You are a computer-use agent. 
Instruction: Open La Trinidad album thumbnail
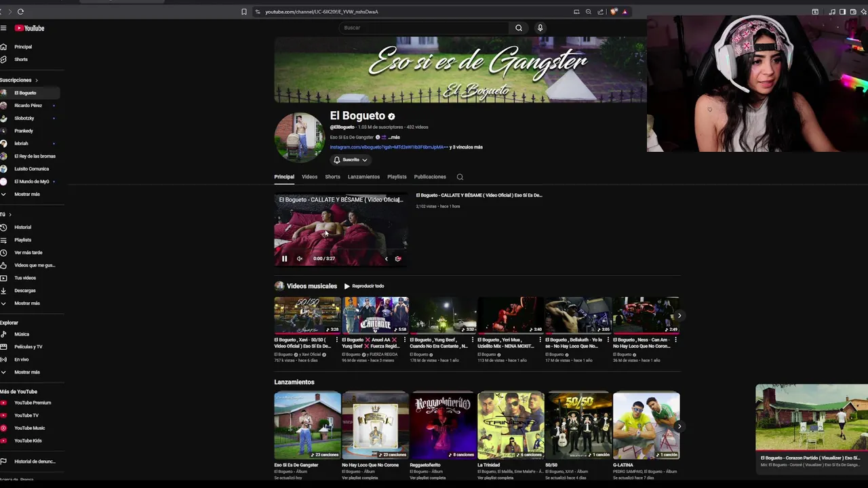pyautogui.click(x=511, y=426)
